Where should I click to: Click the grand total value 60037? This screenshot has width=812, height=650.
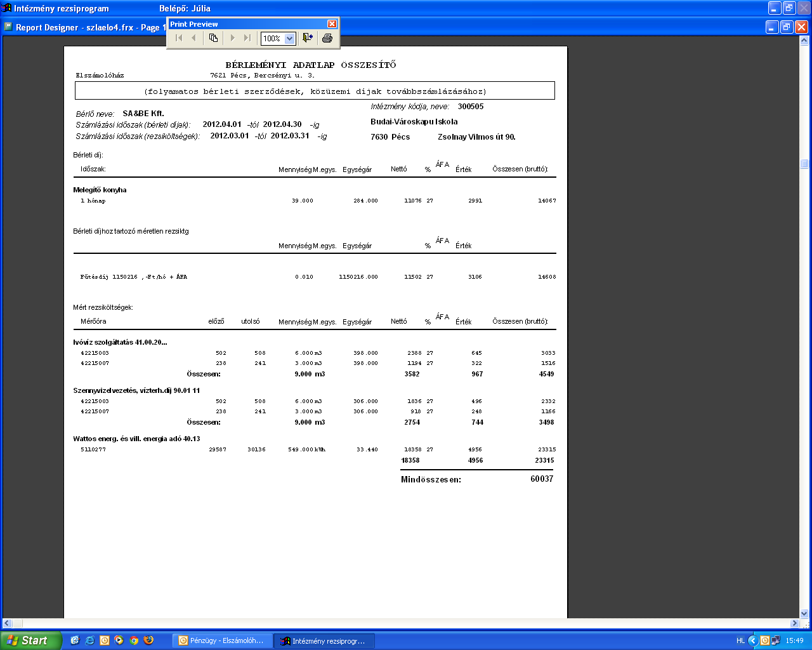[542, 479]
